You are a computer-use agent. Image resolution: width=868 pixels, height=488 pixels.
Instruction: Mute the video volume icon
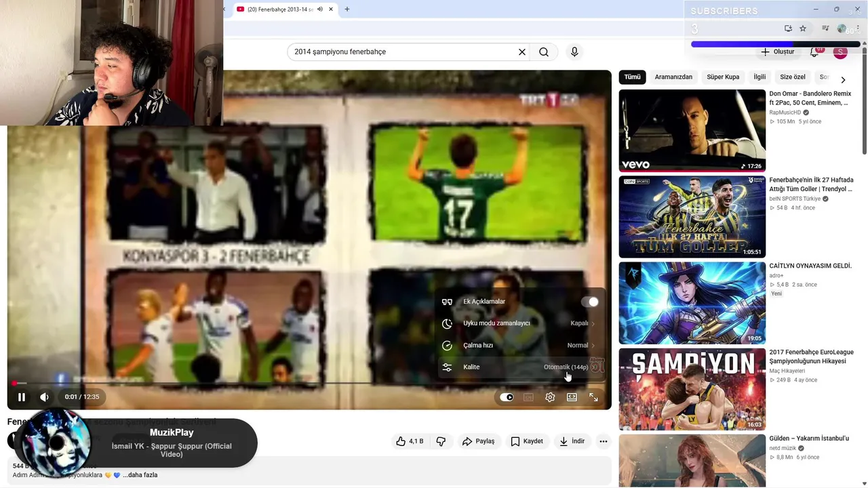click(44, 397)
